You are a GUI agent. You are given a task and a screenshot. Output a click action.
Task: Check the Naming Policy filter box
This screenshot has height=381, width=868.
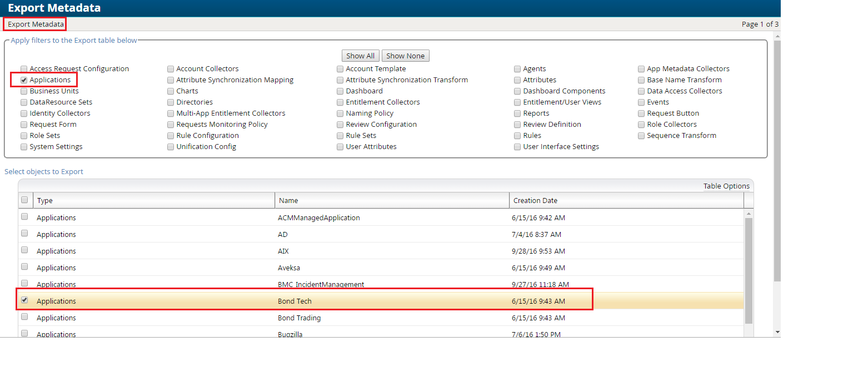point(341,113)
